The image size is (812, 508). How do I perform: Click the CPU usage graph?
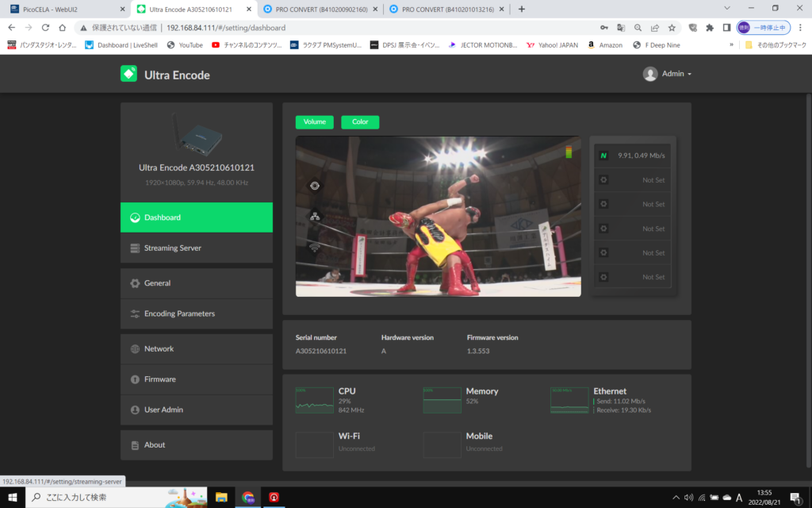(x=314, y=400)
